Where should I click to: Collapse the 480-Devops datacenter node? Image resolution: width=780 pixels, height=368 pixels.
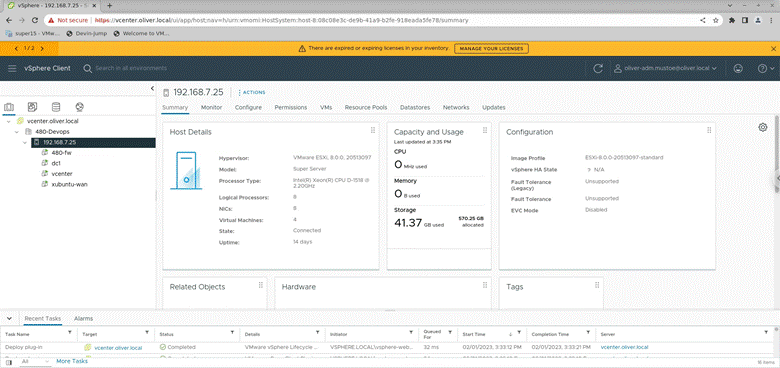[16, 132]
